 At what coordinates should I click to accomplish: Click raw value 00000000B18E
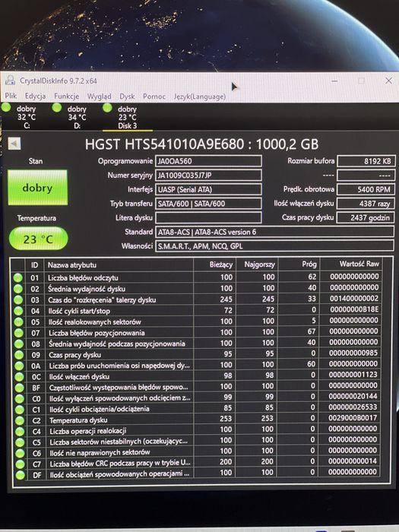click(354, 309)
